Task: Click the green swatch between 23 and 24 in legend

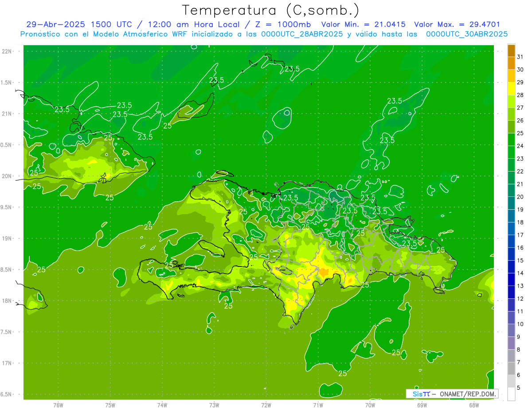Action: click(x=511, y=153)
